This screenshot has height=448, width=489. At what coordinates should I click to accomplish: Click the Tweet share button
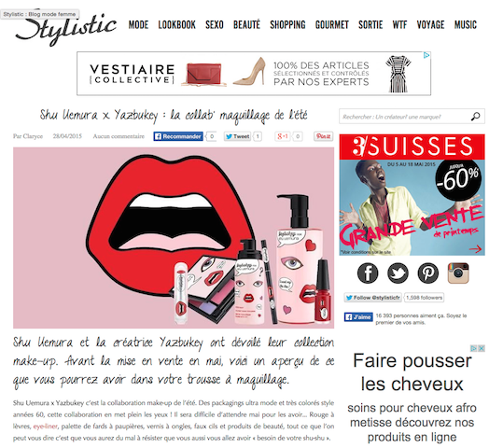click(237, 136)
